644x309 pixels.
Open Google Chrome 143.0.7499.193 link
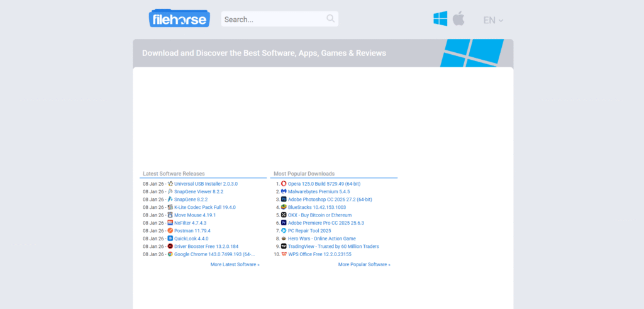(x=214, y=254)
